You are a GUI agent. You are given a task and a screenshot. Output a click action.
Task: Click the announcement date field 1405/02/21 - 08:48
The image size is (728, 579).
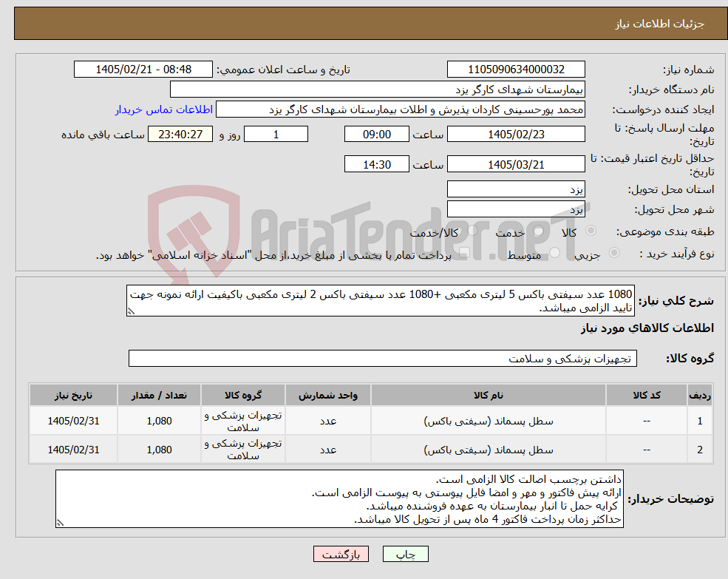(x=143, y=70)
